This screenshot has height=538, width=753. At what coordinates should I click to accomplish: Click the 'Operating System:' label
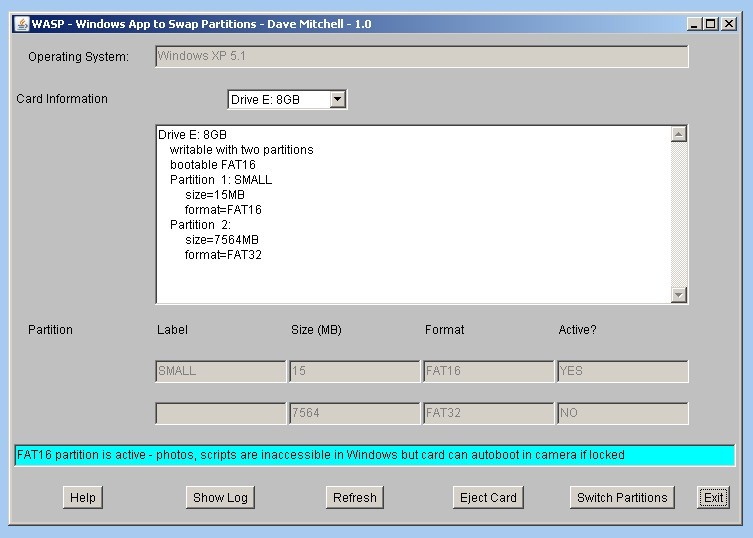point(78,57)
